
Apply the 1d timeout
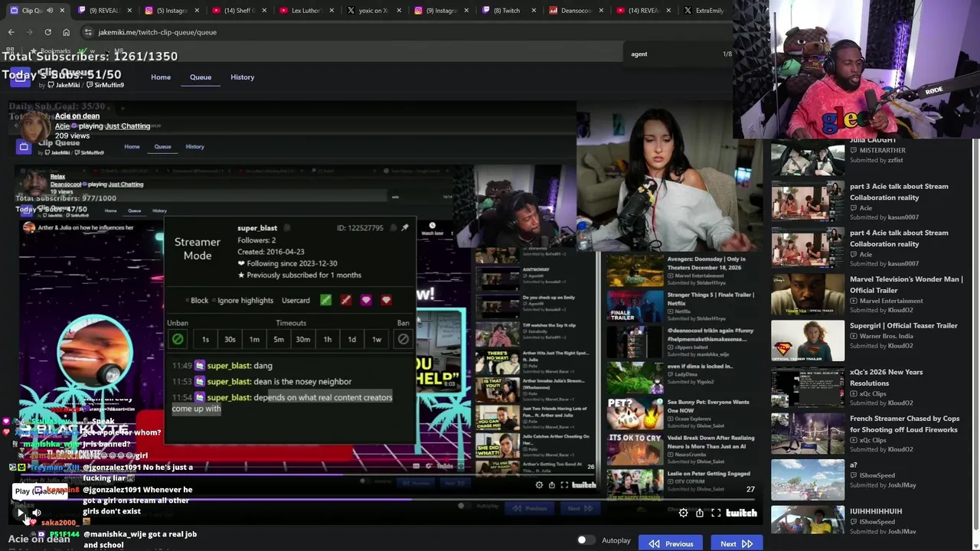(352, 339)
